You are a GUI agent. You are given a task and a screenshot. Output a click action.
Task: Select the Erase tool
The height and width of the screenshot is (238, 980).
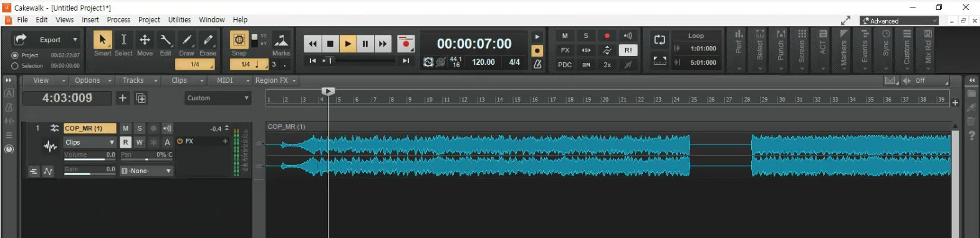(208, 40)
